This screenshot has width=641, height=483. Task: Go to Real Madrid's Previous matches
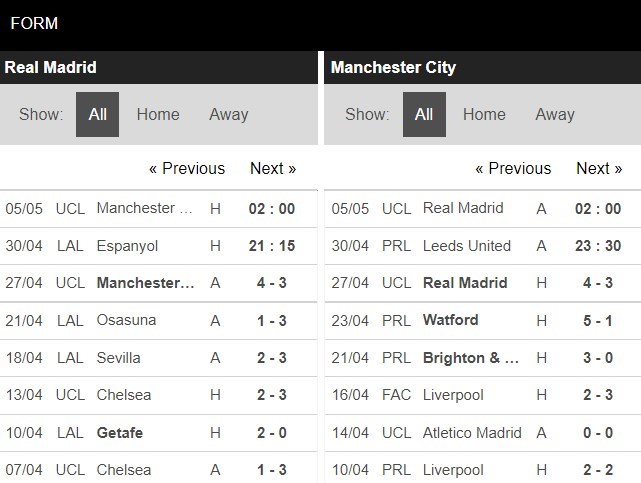[187, 168]
